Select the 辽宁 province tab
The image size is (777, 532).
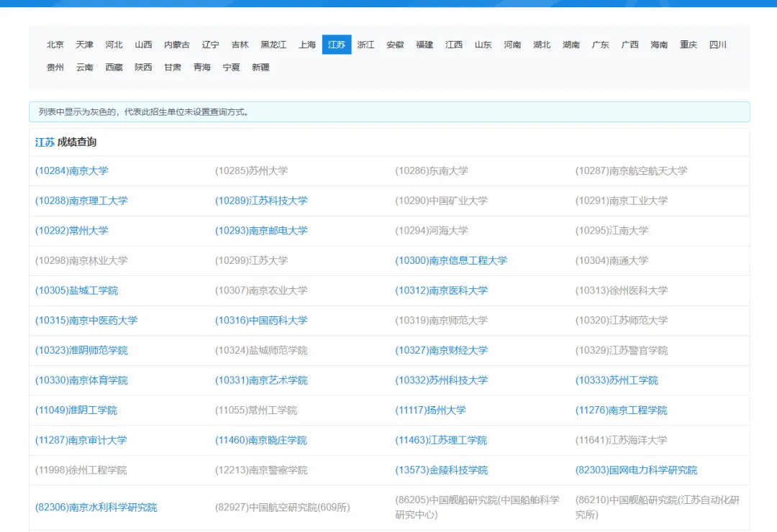click(210, 45)
